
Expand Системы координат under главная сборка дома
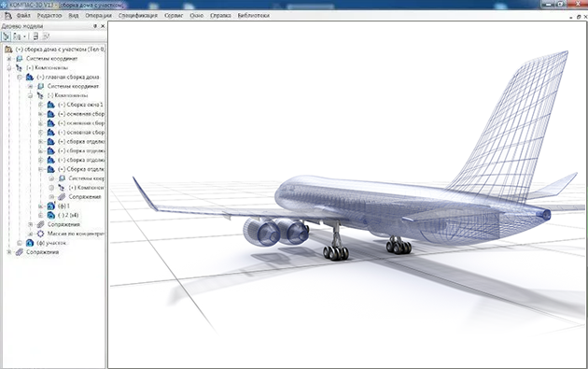[31, 86]
